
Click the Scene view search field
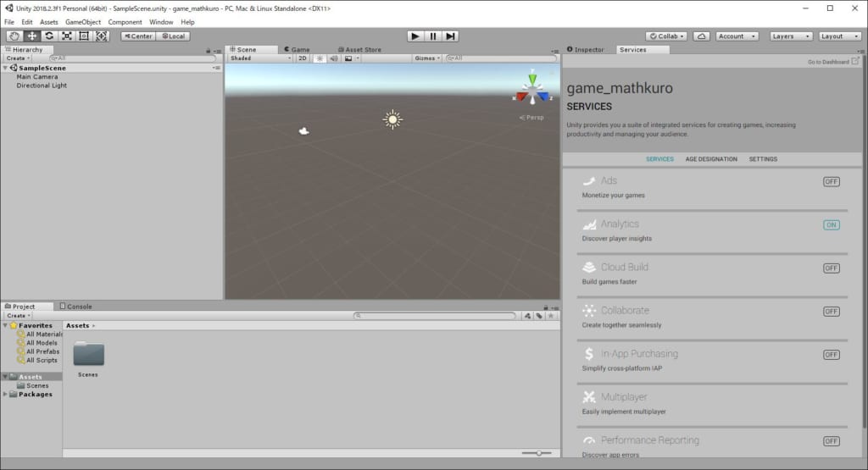coord(500,58)
